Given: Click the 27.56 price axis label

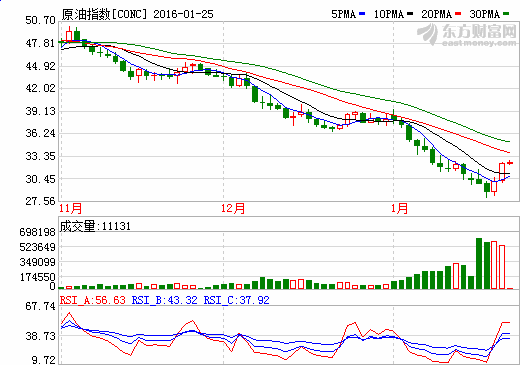Looking at the screenshot, I should tap(40, 201).
